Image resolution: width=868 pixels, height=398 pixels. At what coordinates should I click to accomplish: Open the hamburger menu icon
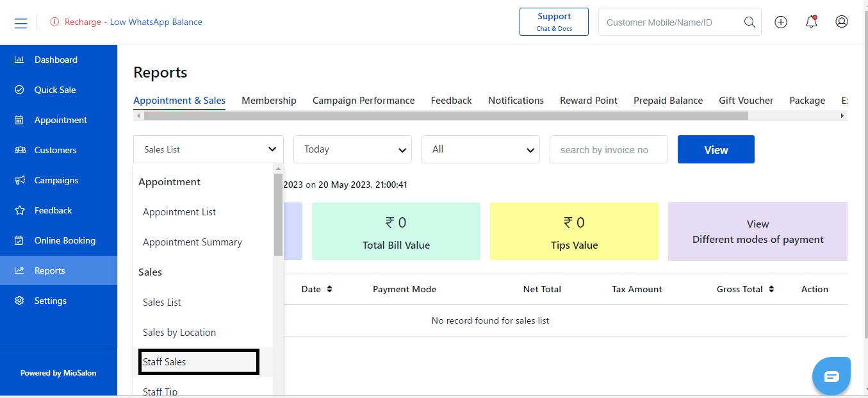(x=20, y=23)
